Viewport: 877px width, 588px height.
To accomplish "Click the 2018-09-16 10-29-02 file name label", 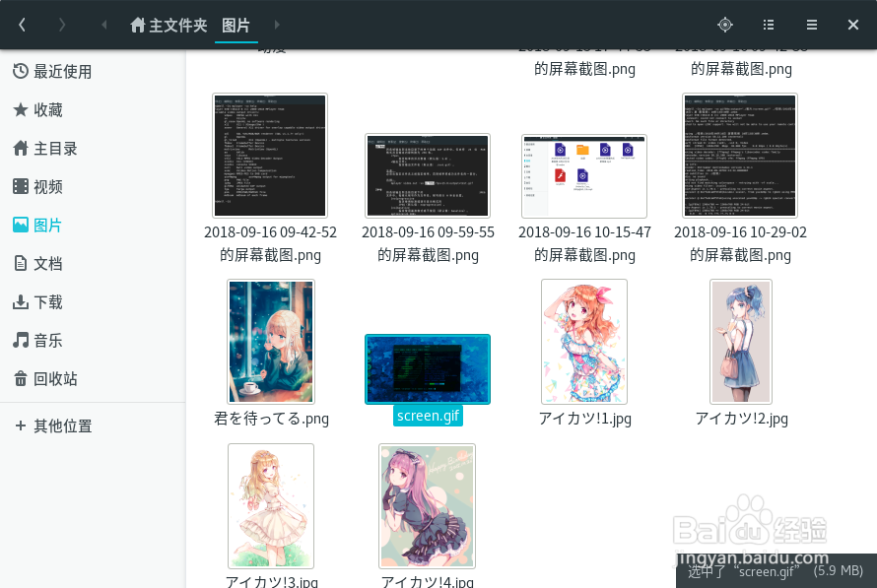I will coord(740,243).
